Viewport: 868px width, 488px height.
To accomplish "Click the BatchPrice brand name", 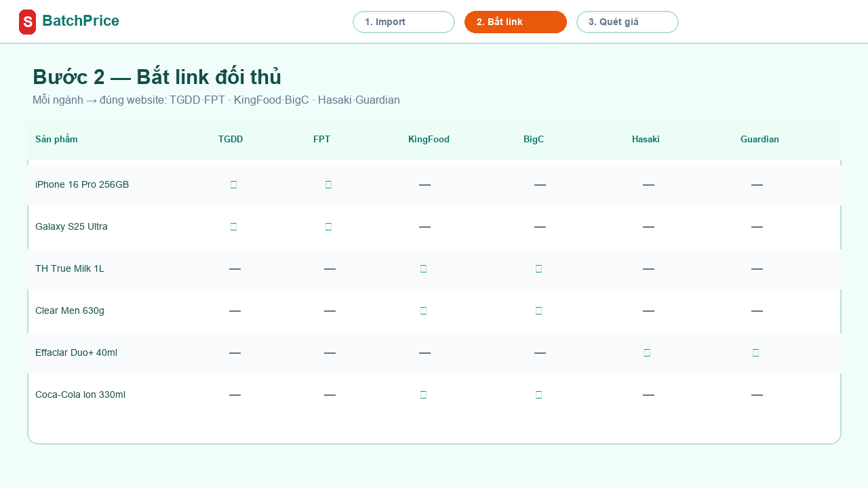I will pos(81,21).
